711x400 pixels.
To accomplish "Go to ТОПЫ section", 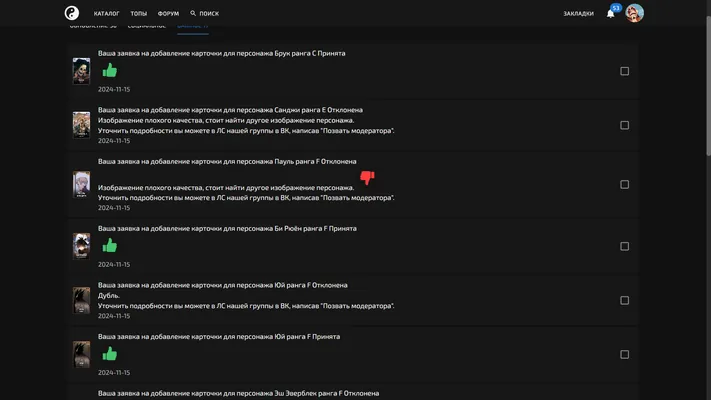I will pyautogui.click(x=139, y=14).
